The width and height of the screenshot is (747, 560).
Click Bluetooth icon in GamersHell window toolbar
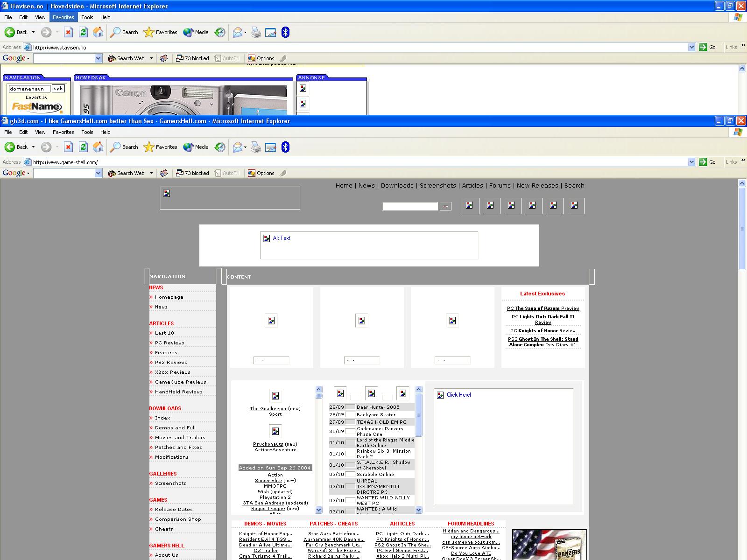tap(285, 147)
